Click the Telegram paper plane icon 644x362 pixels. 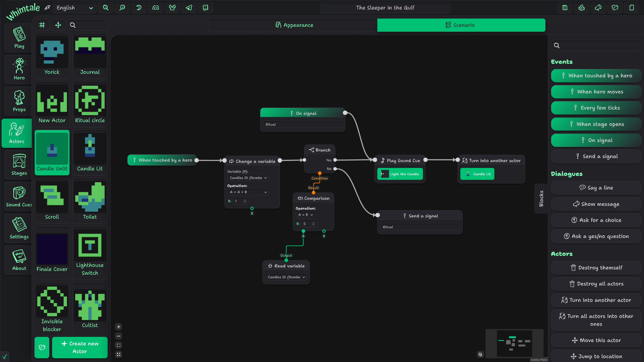pyautogui.click(x=189, y=8)
